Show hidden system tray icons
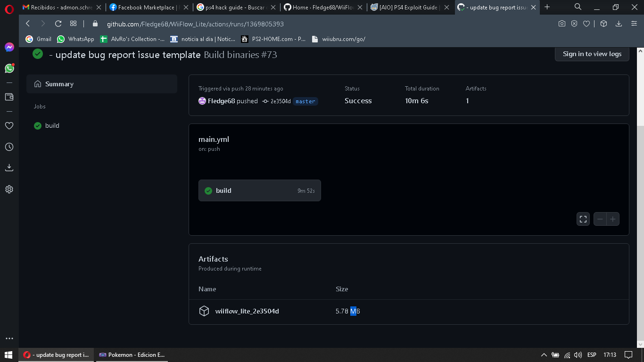The width and height of the screenshot is (644, 362). (x=544, y=355)
